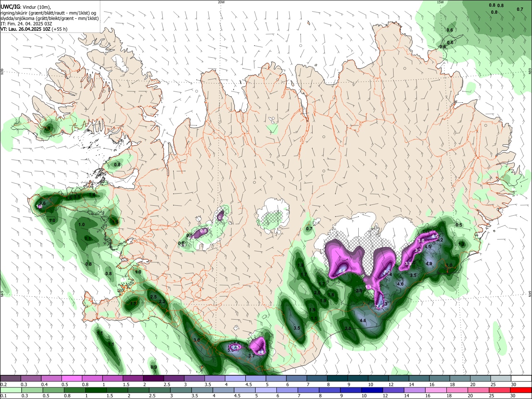Click the 'IT: Fim. 24. 04. 2025 03Z' line
The height and width of the screenshot is (399, 532).
(26, 24)
